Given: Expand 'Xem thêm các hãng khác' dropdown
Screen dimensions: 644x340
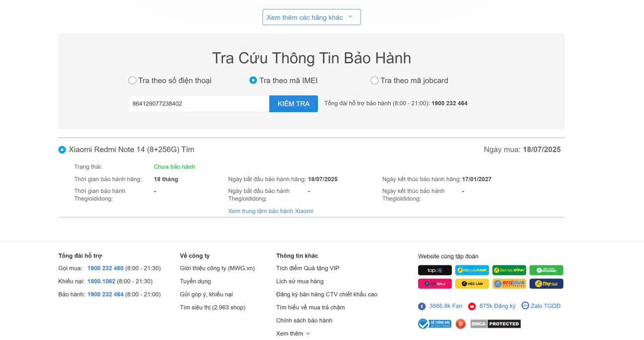Looking at the screenshot, I should [x=311, y=17].
